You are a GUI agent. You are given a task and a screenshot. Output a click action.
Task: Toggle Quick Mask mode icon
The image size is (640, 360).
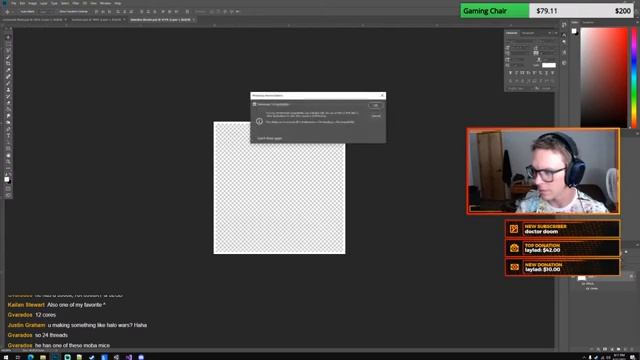click(x=8, y=189)
